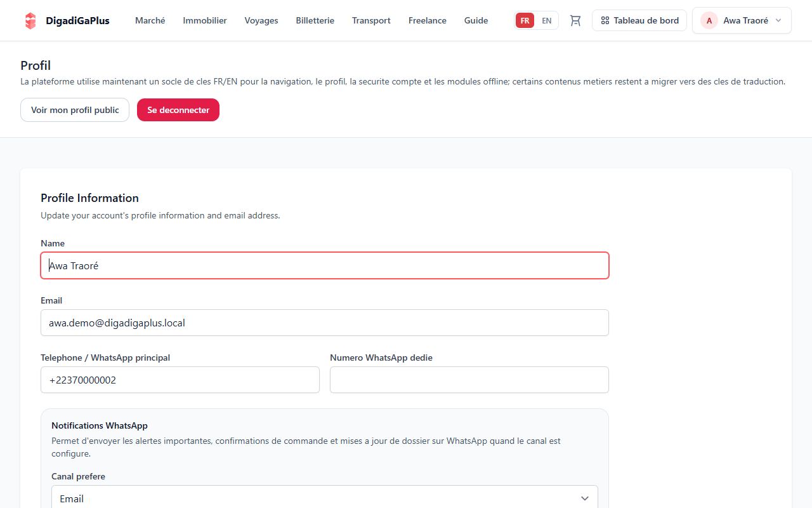Click Voir mon profil public
Screen dimensions: 812x508
point(75,110)
